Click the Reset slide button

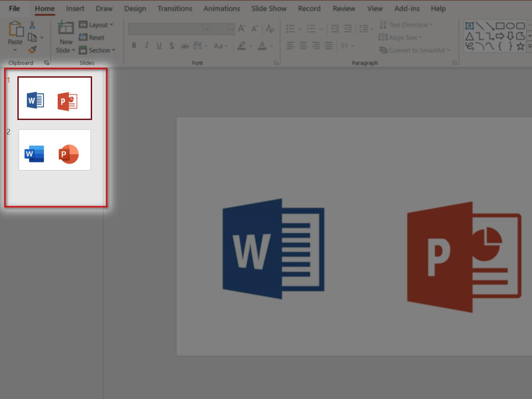[x=92, y=37]
